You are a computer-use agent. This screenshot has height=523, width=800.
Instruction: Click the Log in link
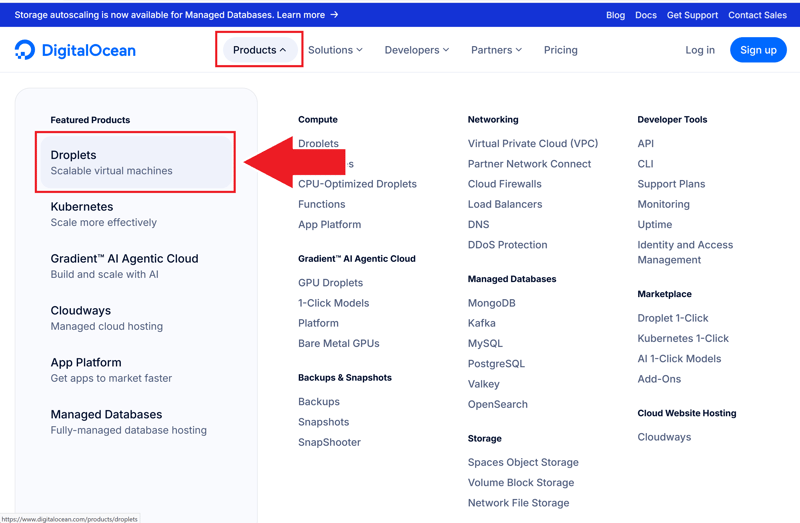click(699, 50)
